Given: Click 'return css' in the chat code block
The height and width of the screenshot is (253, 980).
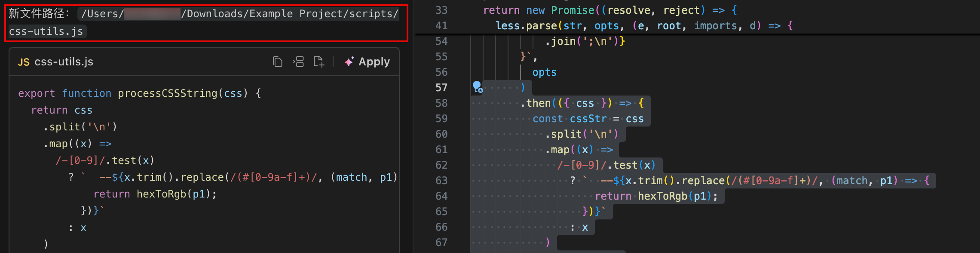Looking at the screenshot, I should tap(61, 110).
